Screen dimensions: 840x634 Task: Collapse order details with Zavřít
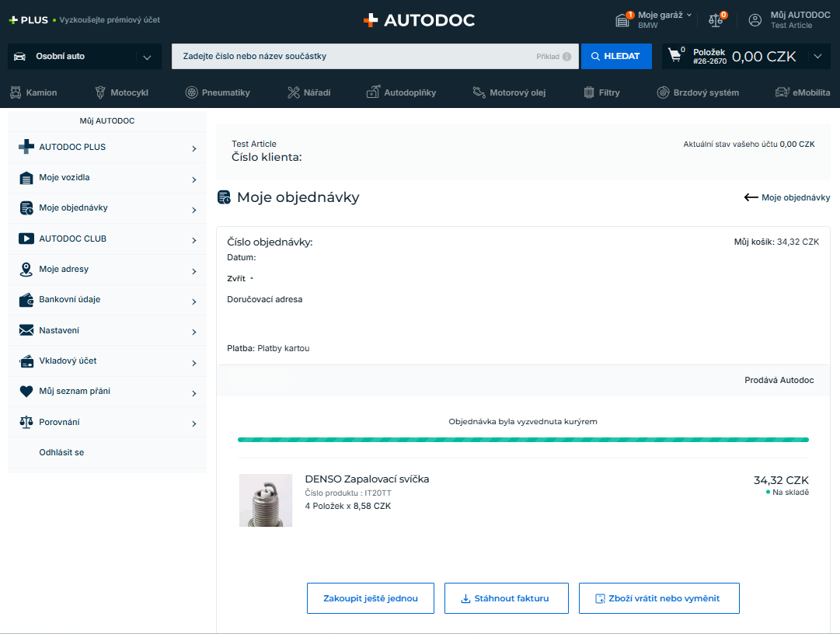pyautogui.click(x=240, y=278)
